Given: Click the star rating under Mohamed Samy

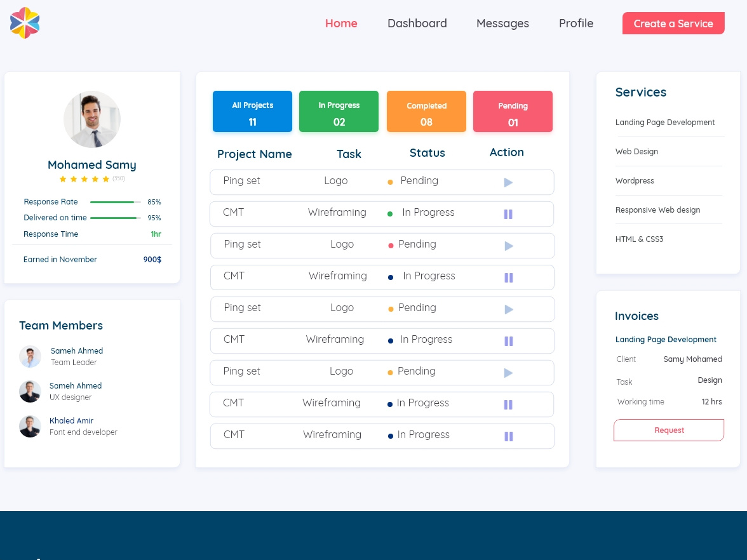Looking at the screenshot, I should click(84, 179).
